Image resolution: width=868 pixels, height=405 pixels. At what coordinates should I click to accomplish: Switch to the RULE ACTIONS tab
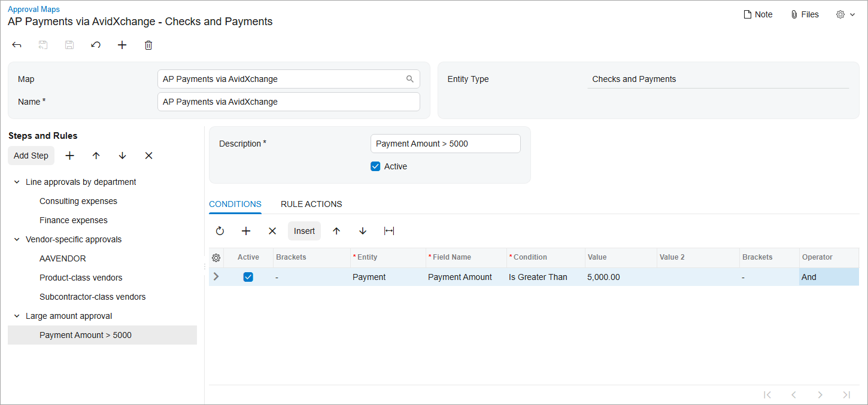[311, 204]
